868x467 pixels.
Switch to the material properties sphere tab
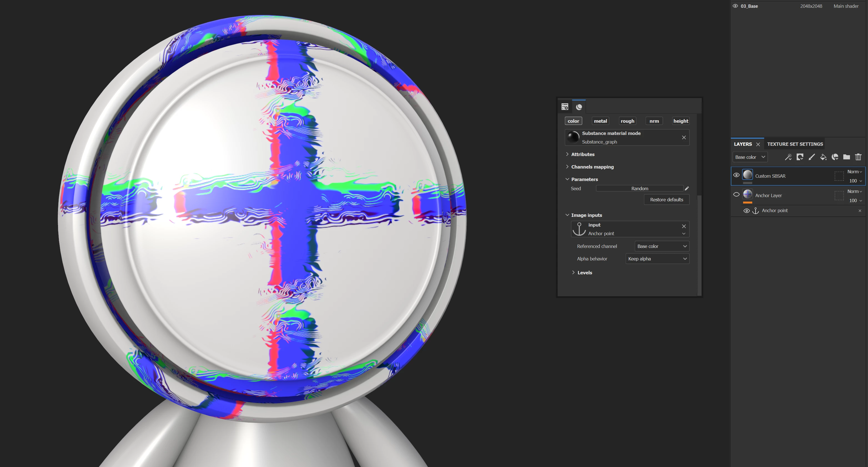tap(579, 107)
